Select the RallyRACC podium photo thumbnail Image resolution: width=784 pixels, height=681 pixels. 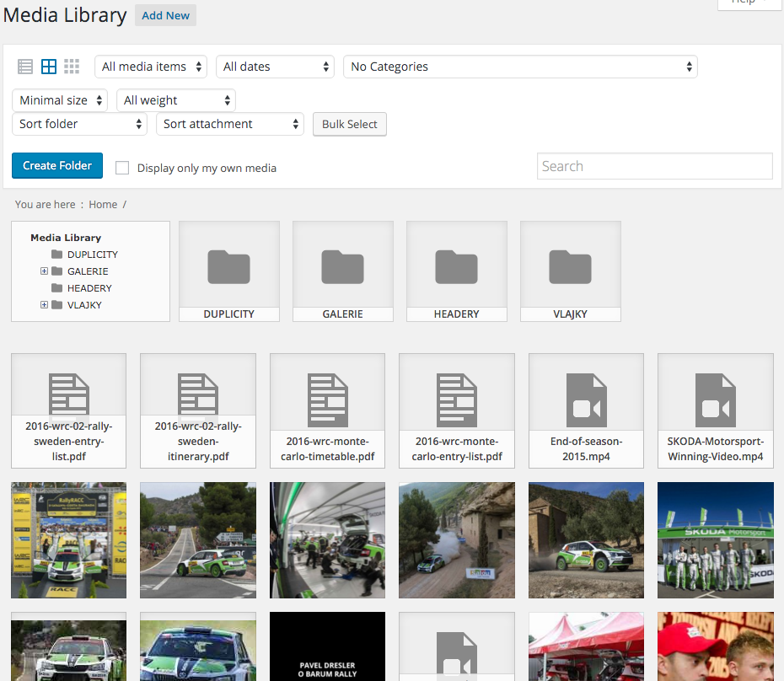point(69,540)
